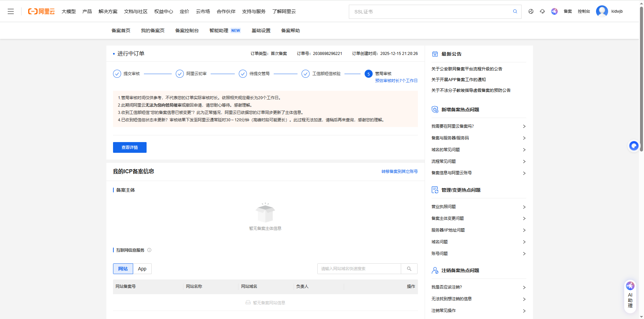Click the 查看详情 button
Image resolution: width=644 pixels, height=319 pixels.
point(129,147)
